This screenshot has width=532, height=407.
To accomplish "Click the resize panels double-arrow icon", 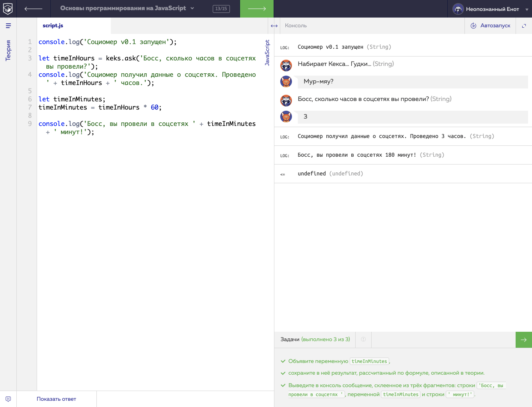I will (274, 26).
